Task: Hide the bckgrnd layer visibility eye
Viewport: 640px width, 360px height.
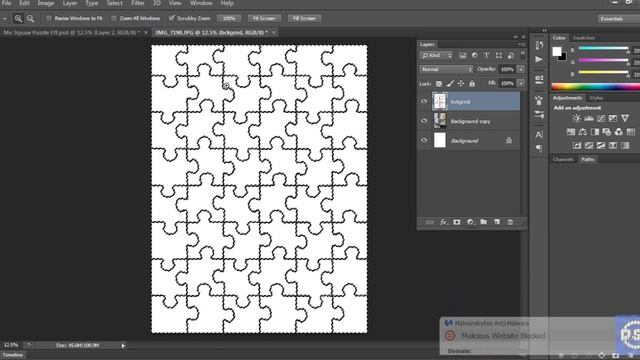Action: 424,101
